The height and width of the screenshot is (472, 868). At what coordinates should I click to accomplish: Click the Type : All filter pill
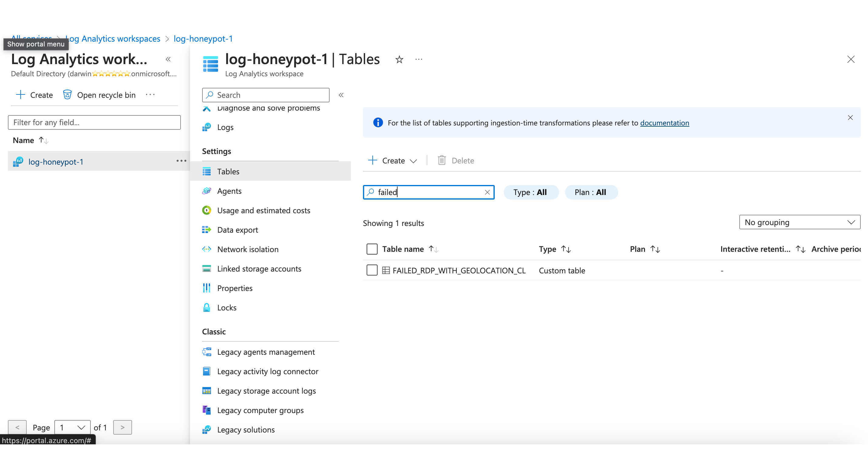(531, 192)
